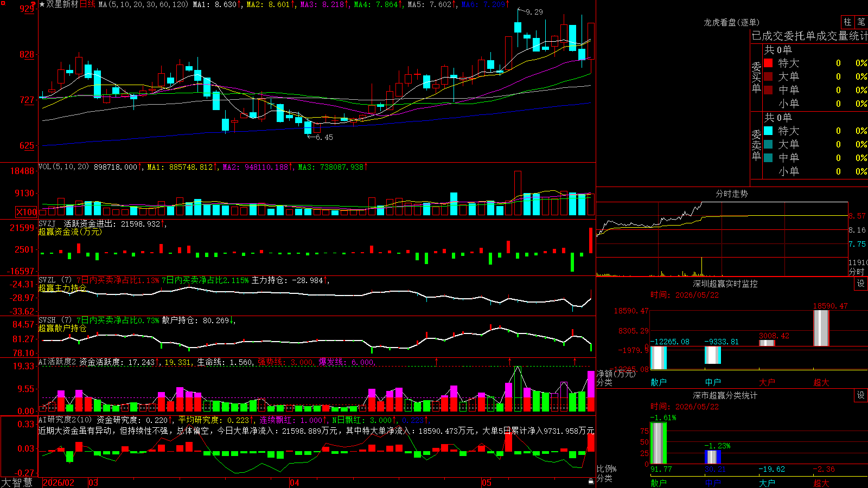Select the 2026/02 date marker on time axis
Image resolution: width=868 pixels, height=488 pixels.
pos(59,483)
